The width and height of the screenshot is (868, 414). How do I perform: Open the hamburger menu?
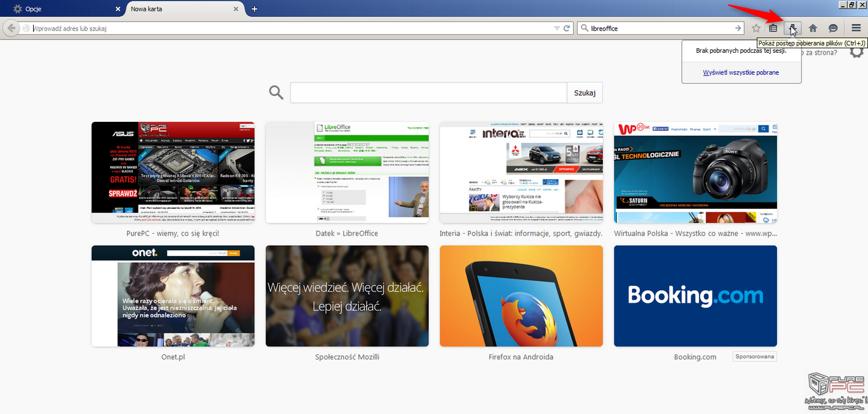(856, 29)
